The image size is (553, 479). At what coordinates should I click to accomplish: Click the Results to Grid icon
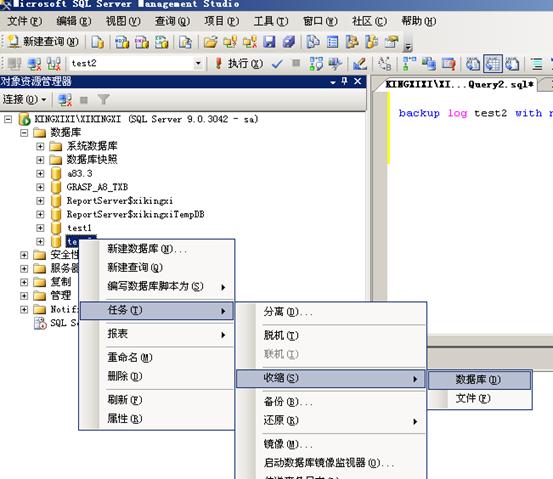(493, 64)
